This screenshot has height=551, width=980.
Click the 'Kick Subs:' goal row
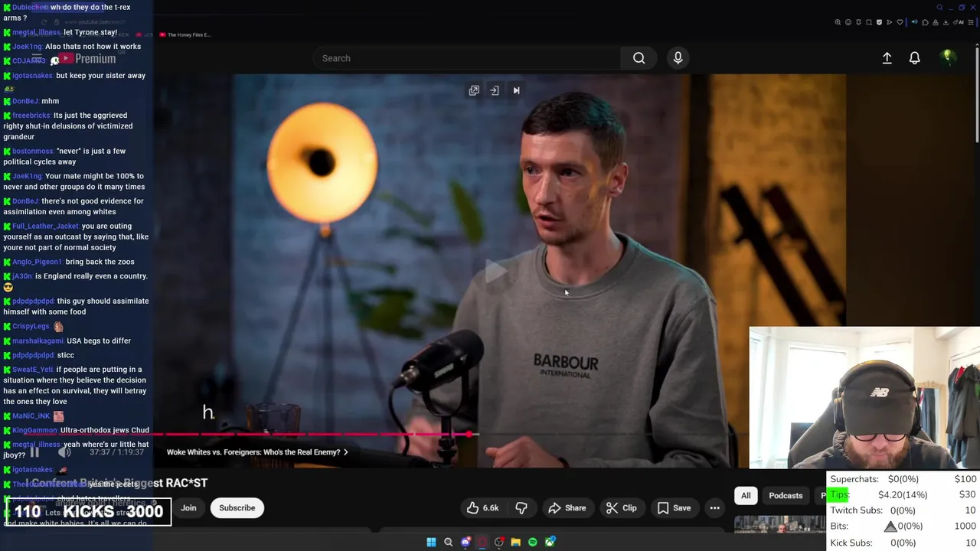[x=903, y=543]
